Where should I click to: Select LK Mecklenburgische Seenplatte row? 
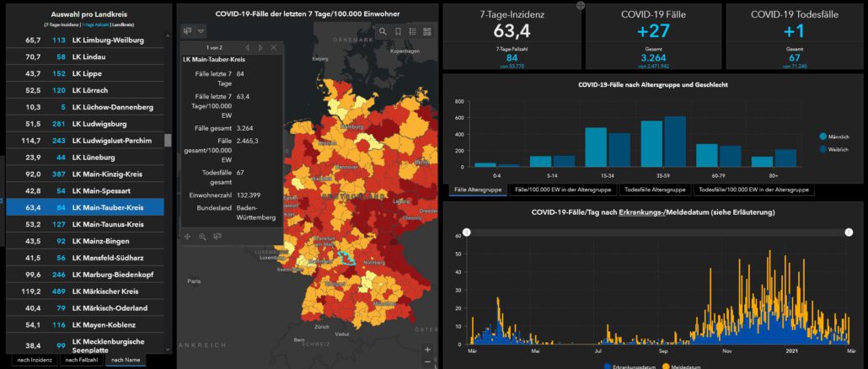85,345
